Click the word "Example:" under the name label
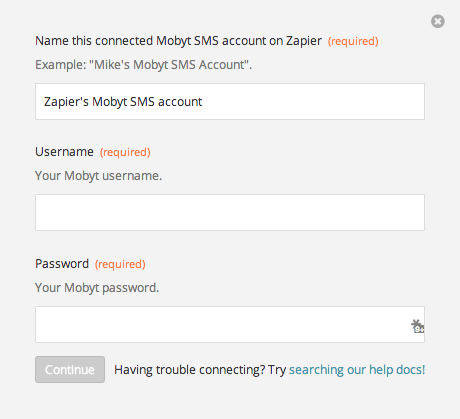The width and height of the screenshot is (460, 419). click(x=61, y=65)
